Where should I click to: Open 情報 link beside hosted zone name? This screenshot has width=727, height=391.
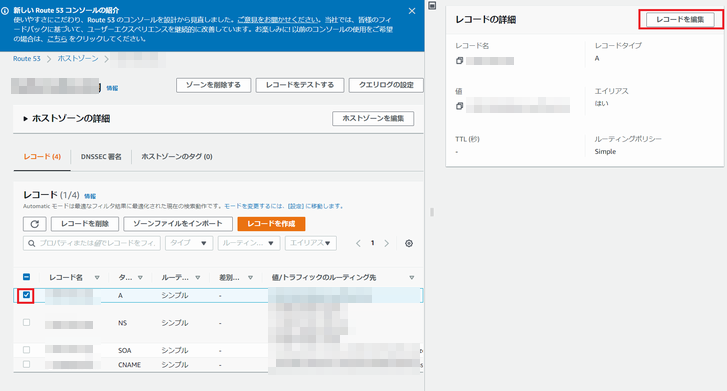[x=112, y=88]
